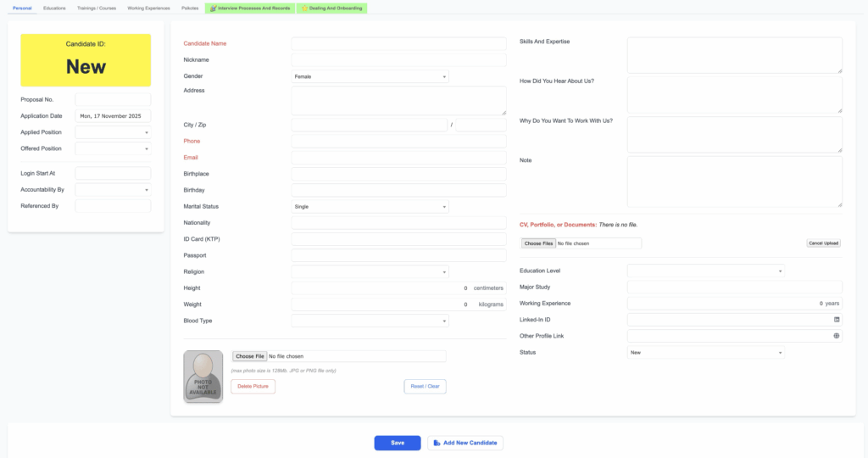Open the Gender dropdown
The width and height of the screenshot is (868, 458).
[x=370, y=76]
